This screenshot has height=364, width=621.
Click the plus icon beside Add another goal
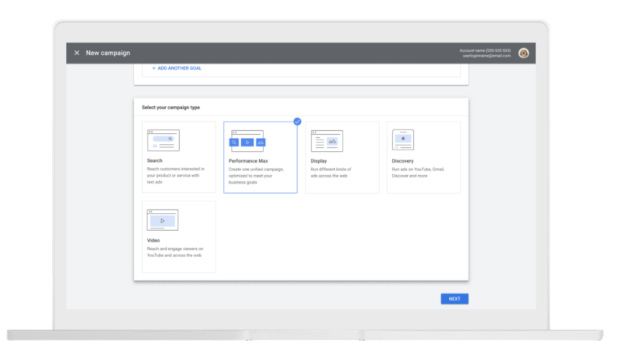[x=154, y=68]
